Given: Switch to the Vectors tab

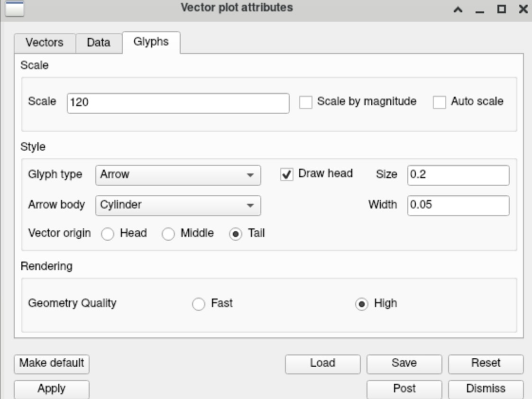Looking at the screenshot, I should tap(44, 43).
